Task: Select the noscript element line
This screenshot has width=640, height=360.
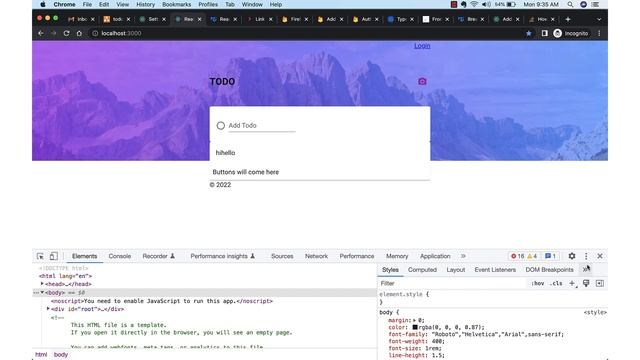Action: (162, 301)
